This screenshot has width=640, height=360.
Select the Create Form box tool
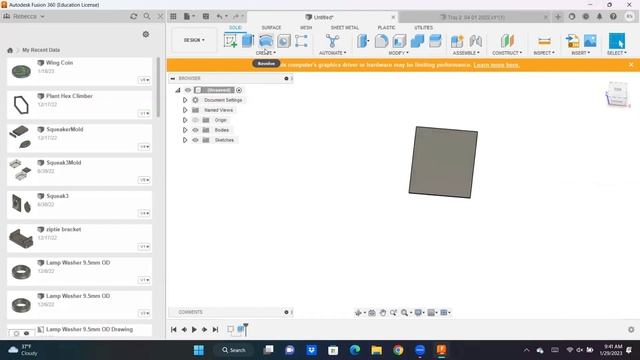[x=301, y=41]
